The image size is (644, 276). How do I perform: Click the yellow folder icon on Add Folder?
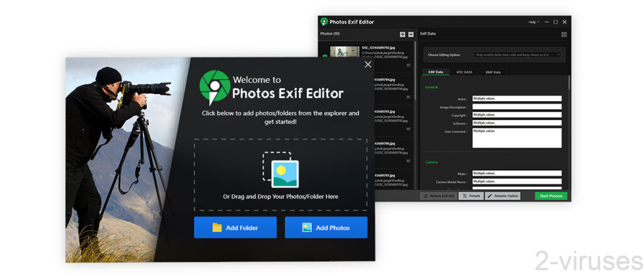pos(217,228)
